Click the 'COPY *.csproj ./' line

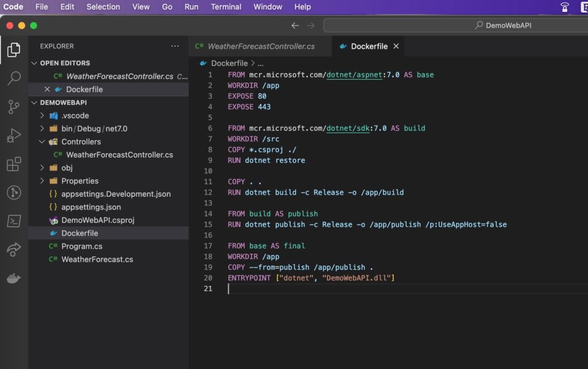[x=262, y=150]
